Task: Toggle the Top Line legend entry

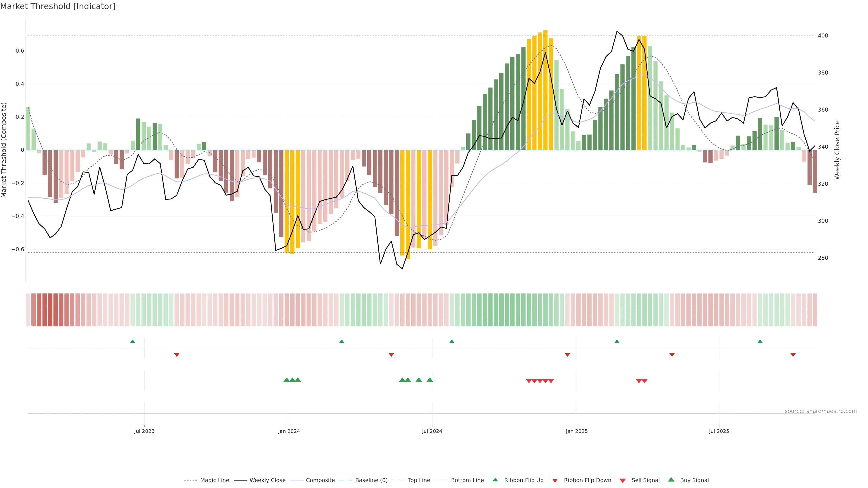Action: [x=419, y=480]
